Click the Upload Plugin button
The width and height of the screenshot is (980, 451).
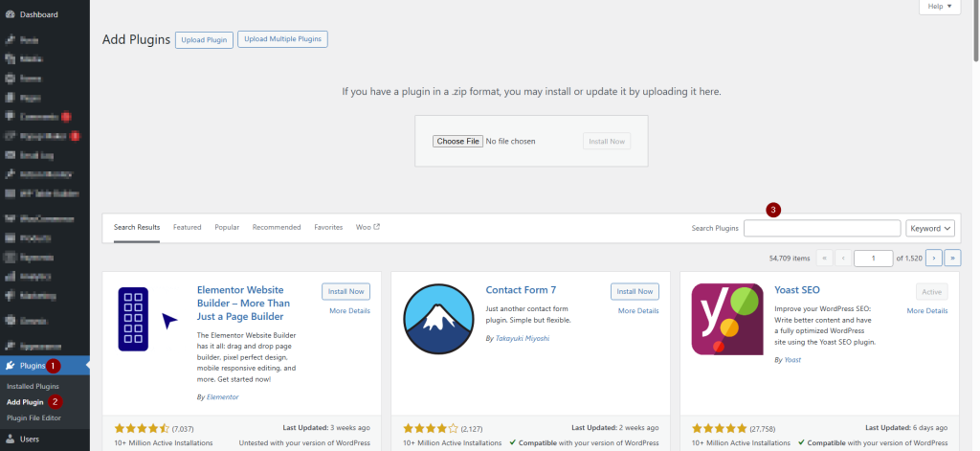tap(204, 39)
